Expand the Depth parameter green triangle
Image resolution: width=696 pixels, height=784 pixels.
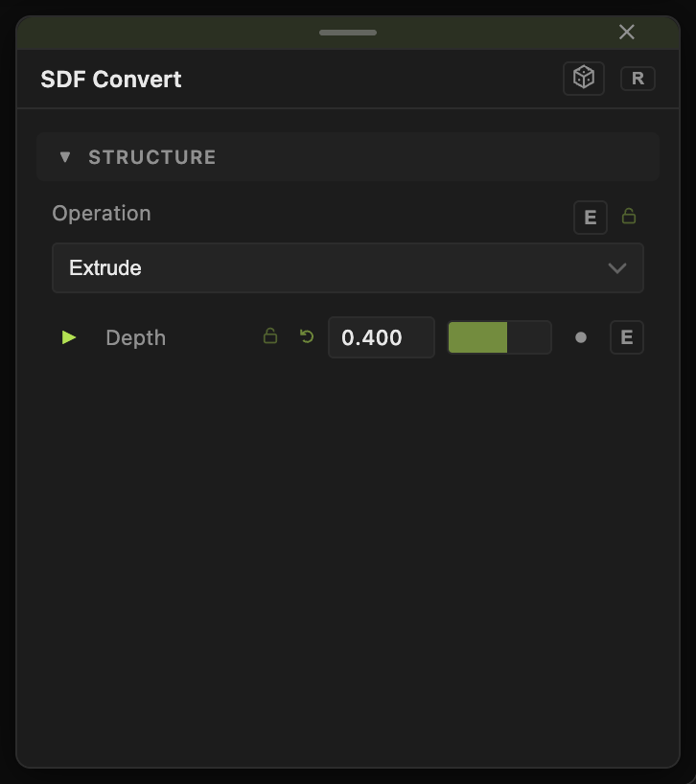click(x=68, y=337)
